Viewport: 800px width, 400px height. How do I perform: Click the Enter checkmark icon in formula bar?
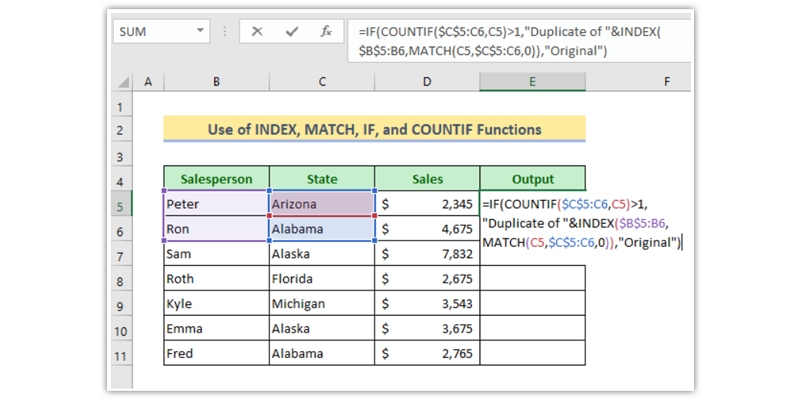(292, 32)
